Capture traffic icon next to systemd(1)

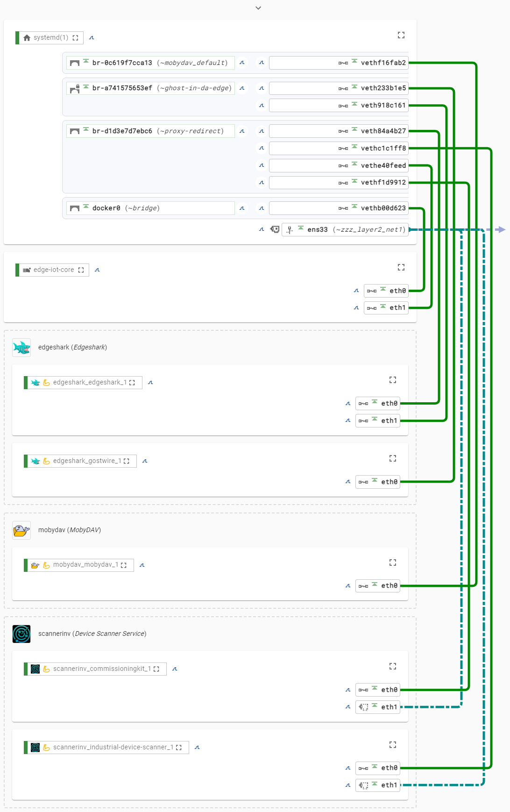[x=92, y=38]
